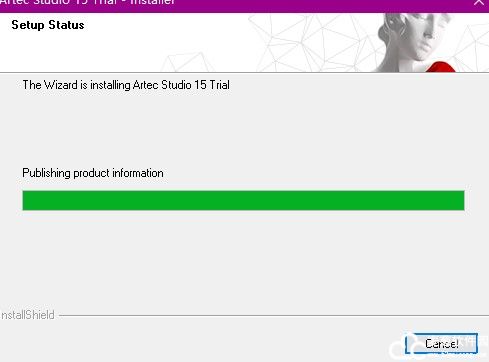Click the polygon mesh pattern in banner
The image size is (489, 362).
point(310,42)
